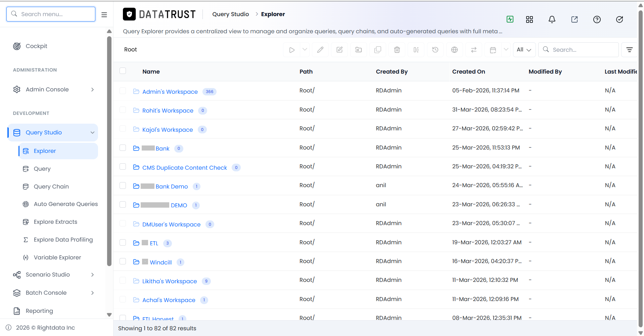Open Explore Extracts in the sidebar
The image size is (644, 336).
pos(55,222)
